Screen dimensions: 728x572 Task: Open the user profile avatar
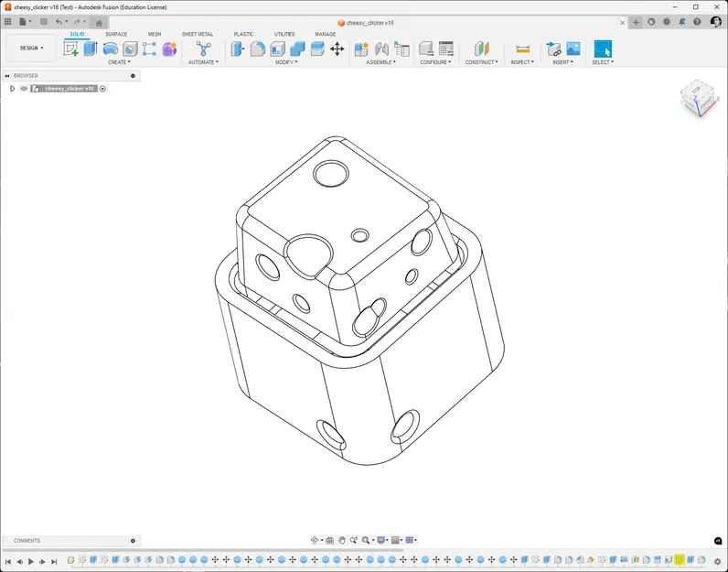click(715, 22)
